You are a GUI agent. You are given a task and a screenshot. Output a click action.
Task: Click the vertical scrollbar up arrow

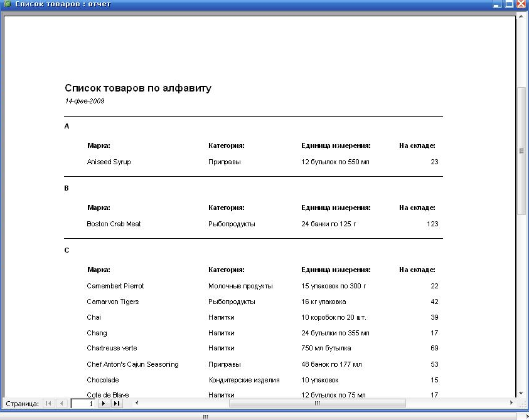tap(521, 16)
